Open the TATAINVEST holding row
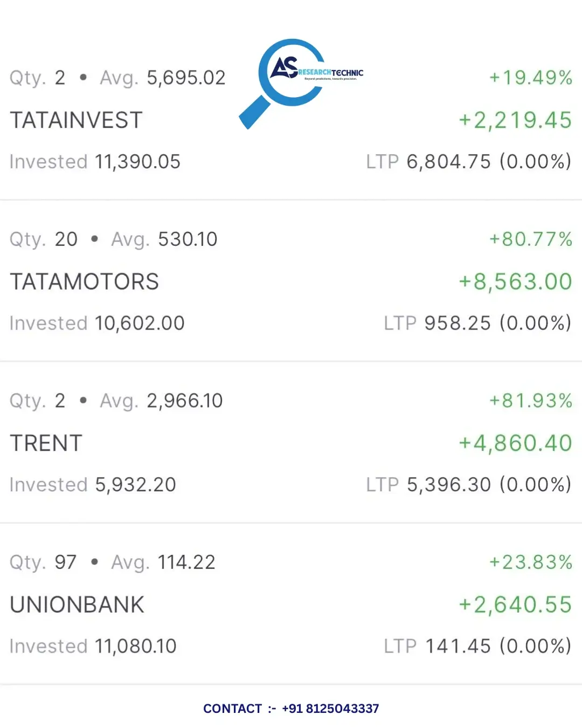This screenshot has width=582, height=728. tap(291, 119)
